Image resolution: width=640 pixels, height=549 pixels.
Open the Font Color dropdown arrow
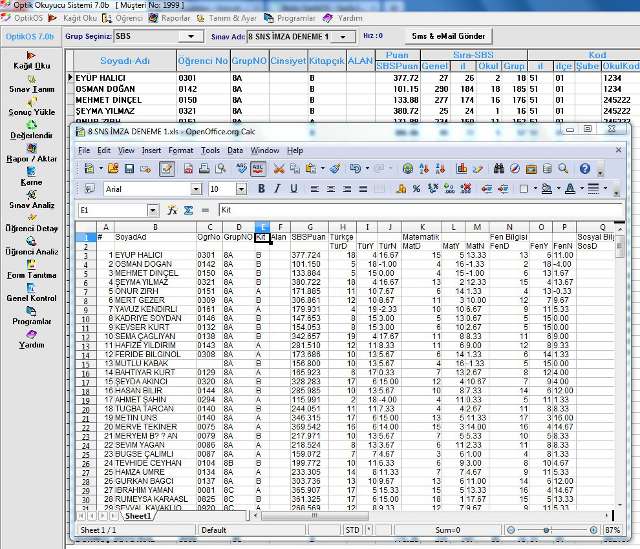[582, 189]
